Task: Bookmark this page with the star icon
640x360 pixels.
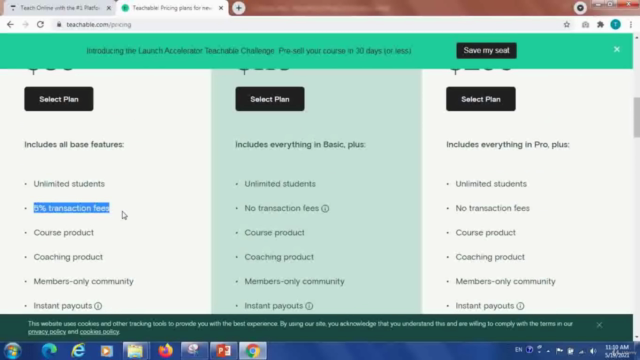Action: click(567, 24)
